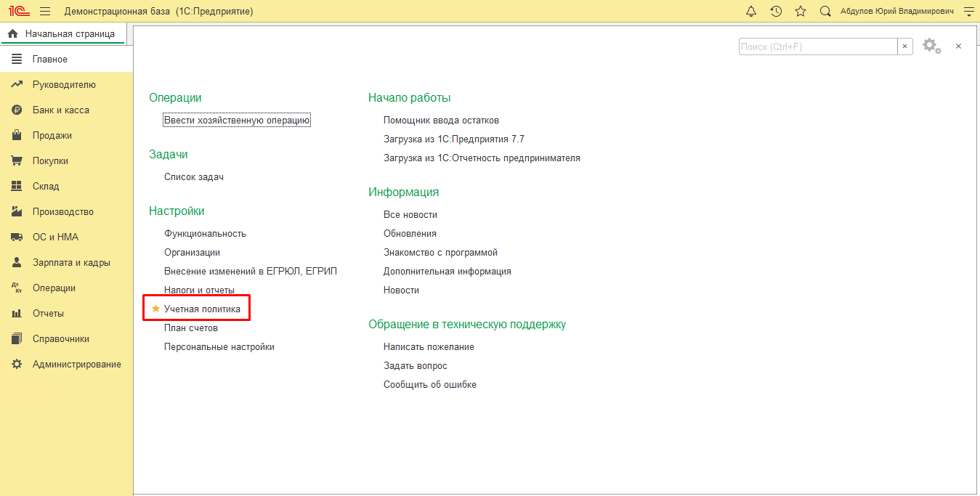Open Налоги и отчеты
Screen dimensions: 980x496
click(199, 290)
